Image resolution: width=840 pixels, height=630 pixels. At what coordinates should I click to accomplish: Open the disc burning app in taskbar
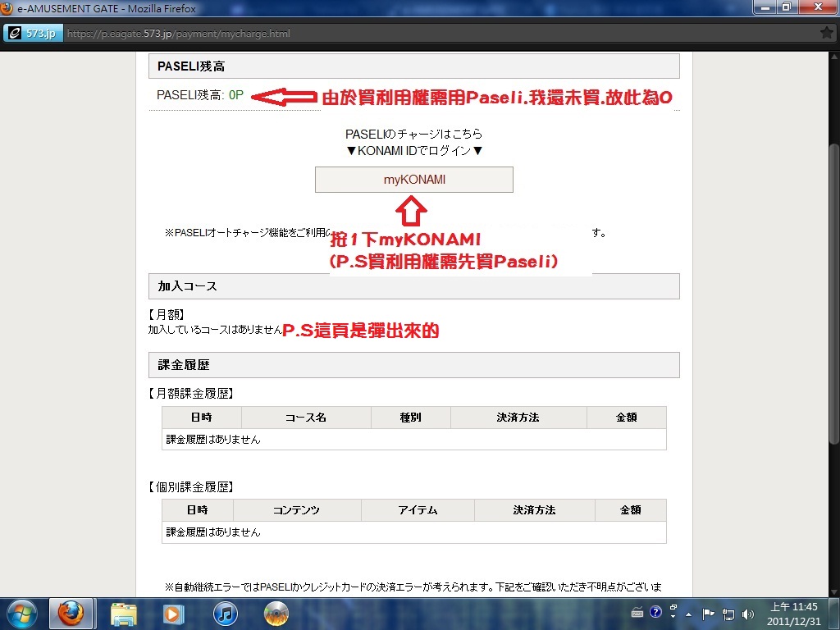(x=276, y=613)
